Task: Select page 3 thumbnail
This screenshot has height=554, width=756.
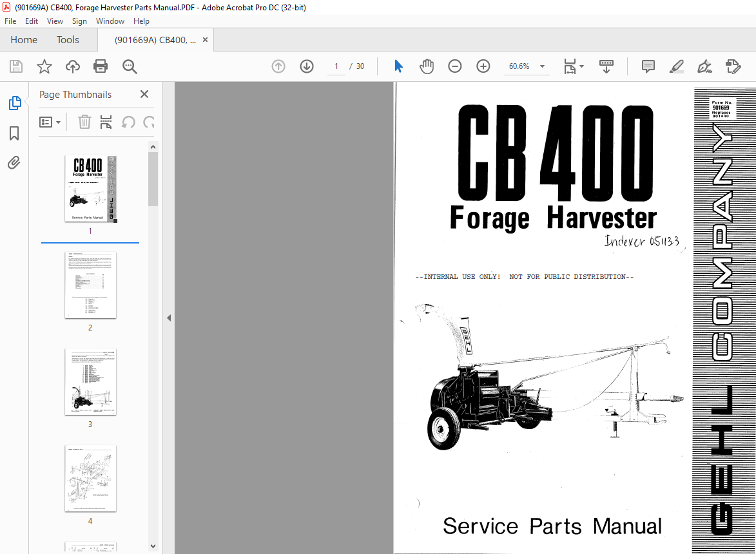Action: [90, 382]
